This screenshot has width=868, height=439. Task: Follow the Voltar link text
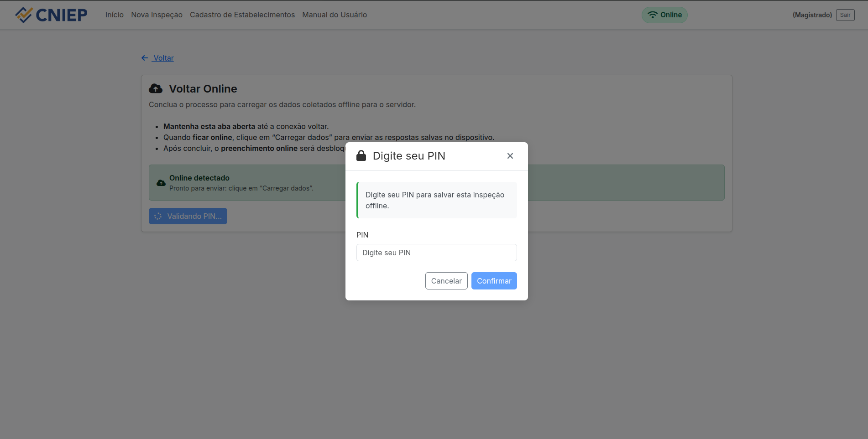click(x=163, y=58)
